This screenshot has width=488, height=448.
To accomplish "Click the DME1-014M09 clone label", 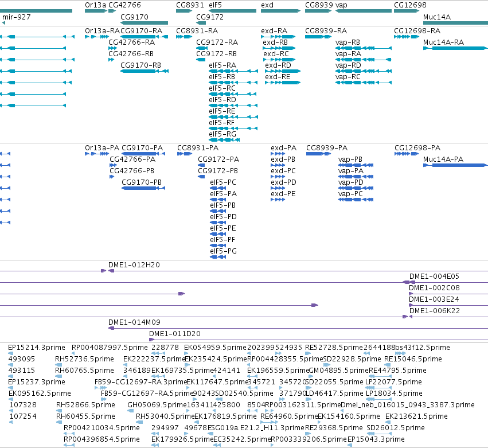I will pyautogui.click(x=134, y=322).
